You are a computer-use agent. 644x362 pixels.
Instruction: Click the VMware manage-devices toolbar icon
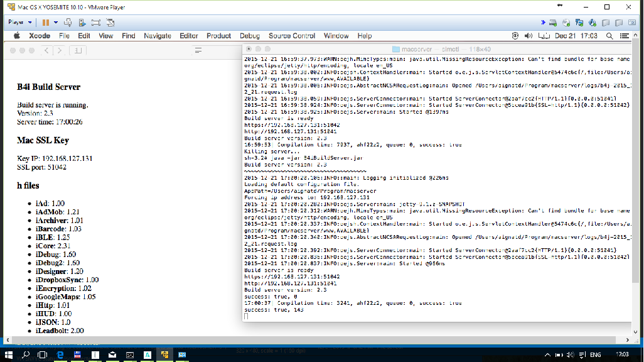[82, 23]
